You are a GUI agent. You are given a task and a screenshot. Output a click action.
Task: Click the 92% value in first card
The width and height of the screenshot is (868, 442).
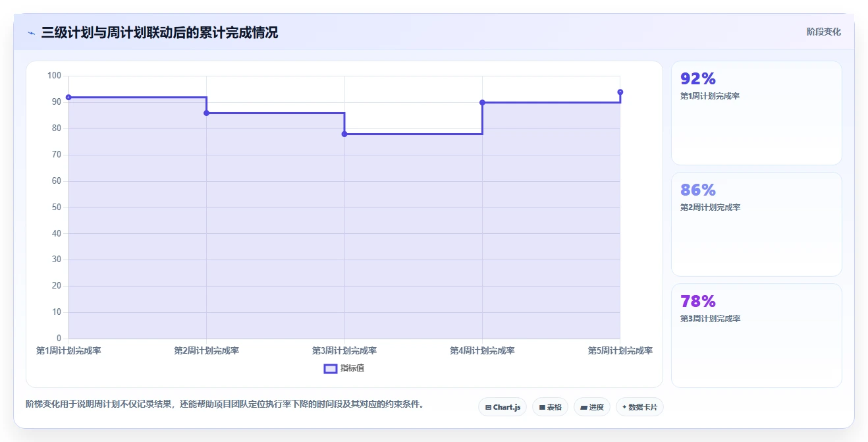(698, 79)
